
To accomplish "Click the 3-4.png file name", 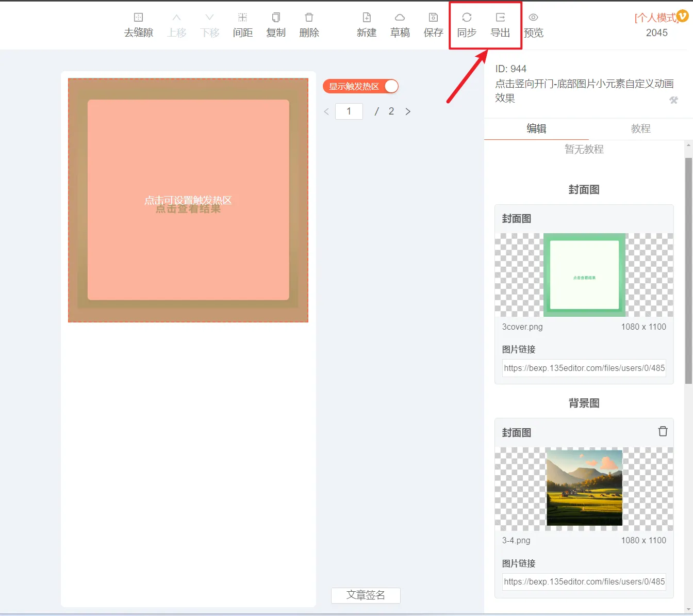I will tap(516, 541).
